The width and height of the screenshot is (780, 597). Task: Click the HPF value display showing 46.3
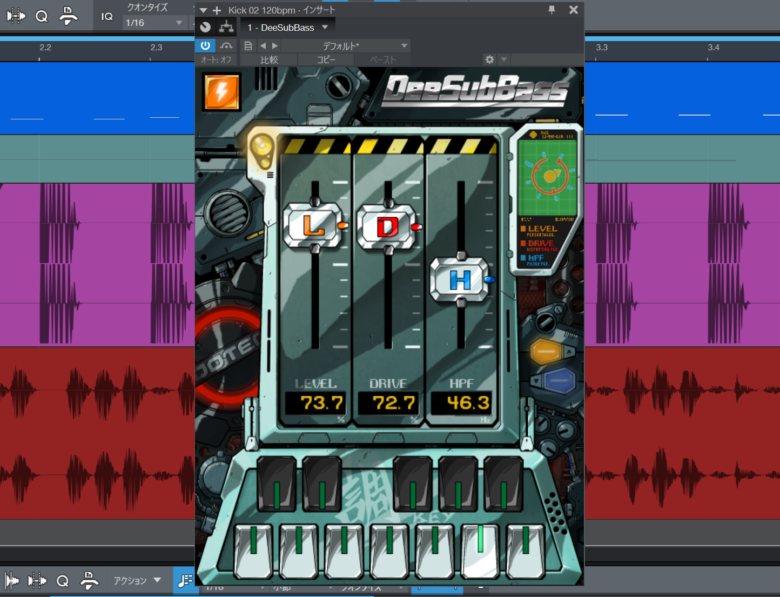(461, 402)
